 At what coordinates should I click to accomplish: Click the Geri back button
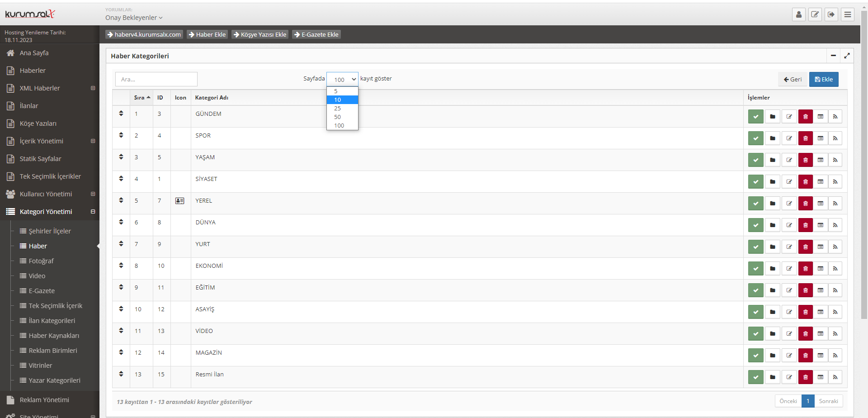(793, 79)
